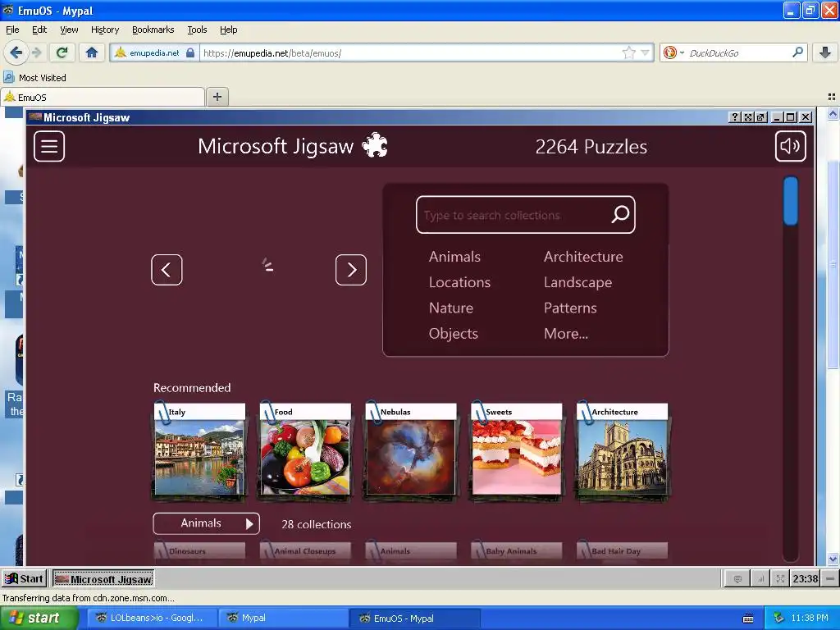Open the Nebulas puzzle collection
This screenshot has height=630, width=840.
click(x=410, y=452)
